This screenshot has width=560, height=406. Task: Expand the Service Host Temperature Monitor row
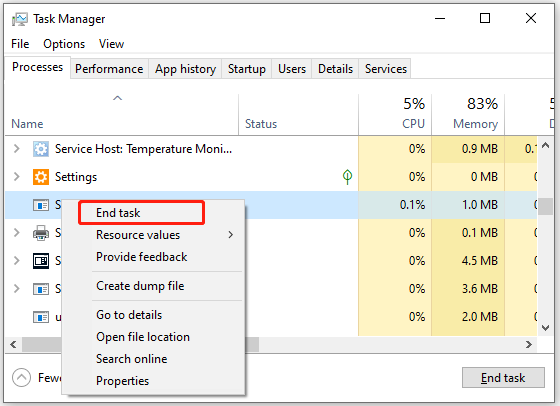16,149
